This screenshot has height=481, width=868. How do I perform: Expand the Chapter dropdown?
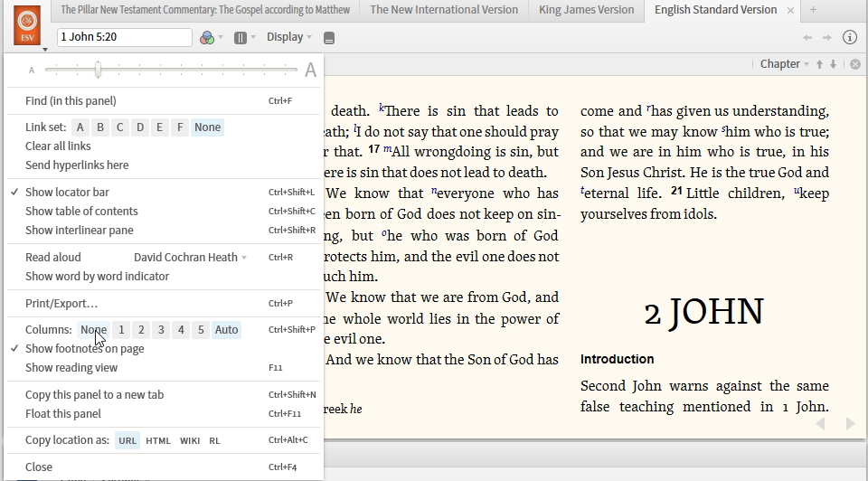785,64
